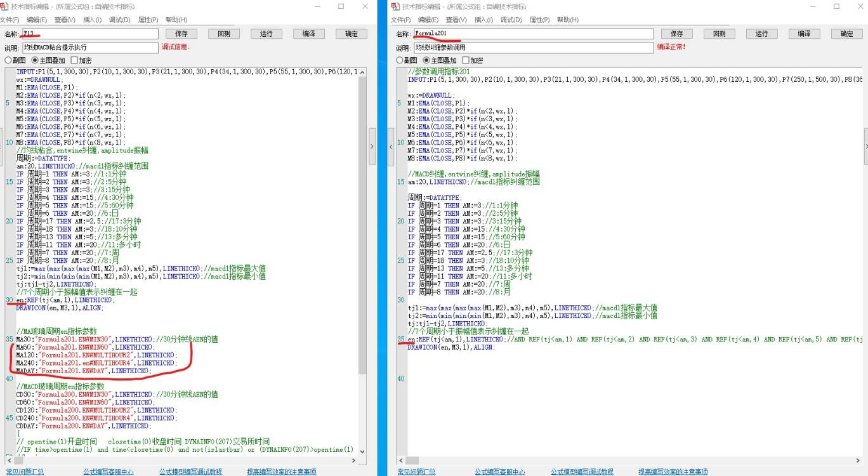Click 保存 button in left F13 window
The image size is (868, 476).
(181, 34)
